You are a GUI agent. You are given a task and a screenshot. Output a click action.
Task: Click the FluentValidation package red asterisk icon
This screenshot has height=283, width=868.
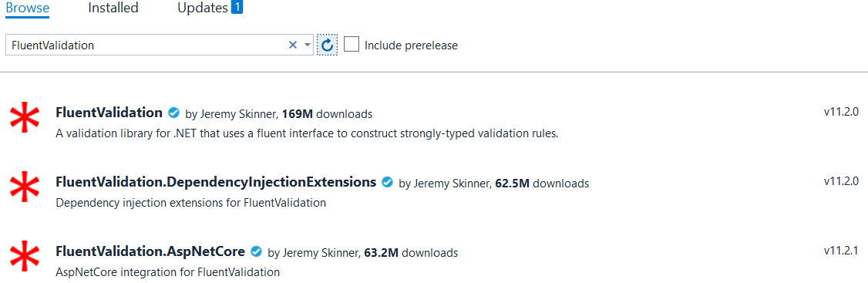25,119
